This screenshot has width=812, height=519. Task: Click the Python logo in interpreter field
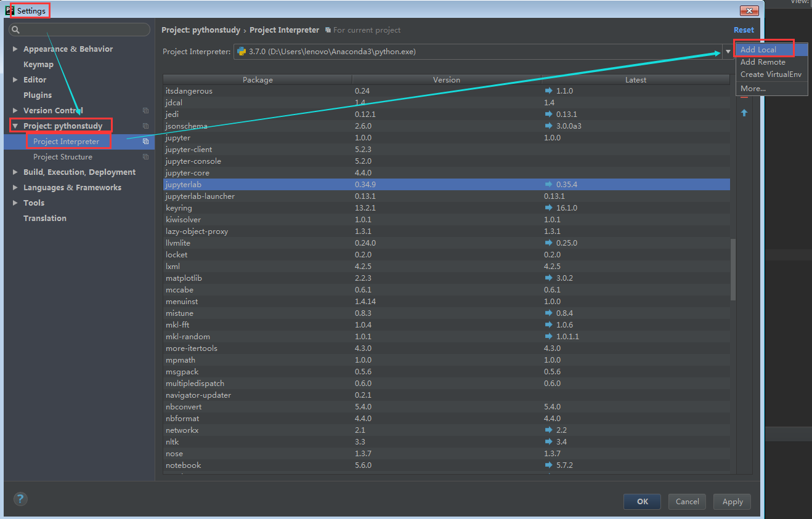coord(242,52)
